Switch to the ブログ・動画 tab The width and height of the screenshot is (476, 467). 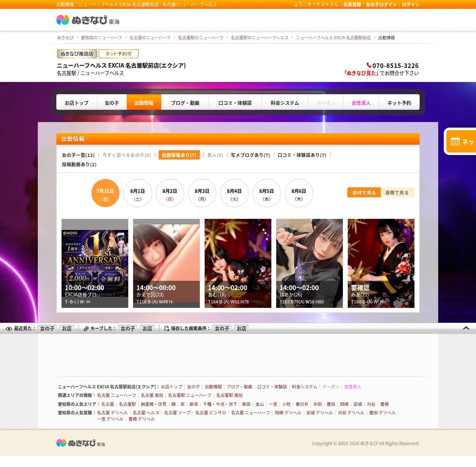click(x=185, y=102)
